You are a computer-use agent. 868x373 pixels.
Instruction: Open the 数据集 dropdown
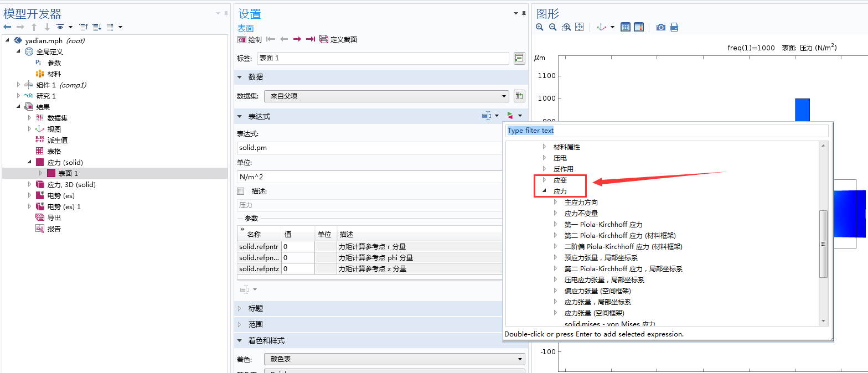tap(386, 96)
